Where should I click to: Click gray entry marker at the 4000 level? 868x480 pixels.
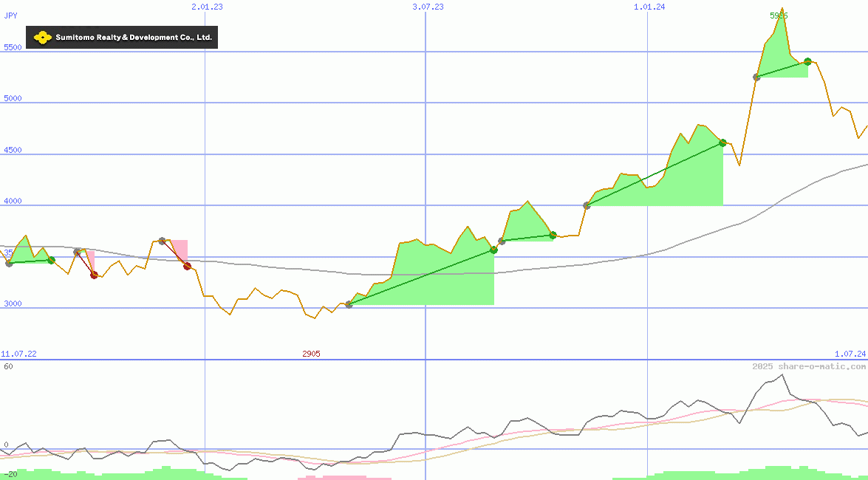(x=587, y=205)
